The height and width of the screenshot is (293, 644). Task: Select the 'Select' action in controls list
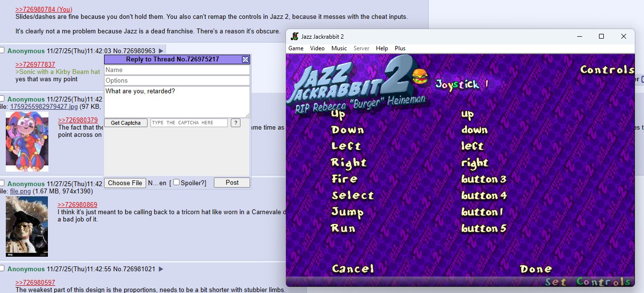(353, 195)
